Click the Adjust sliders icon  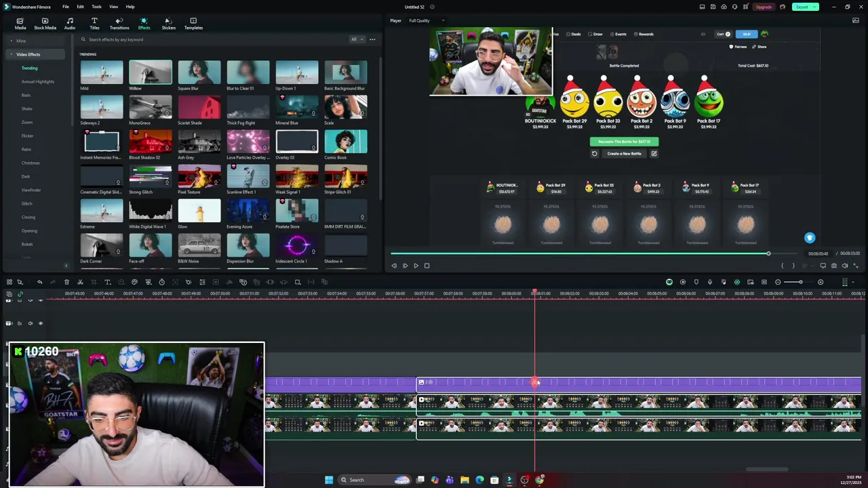[202, 282]
